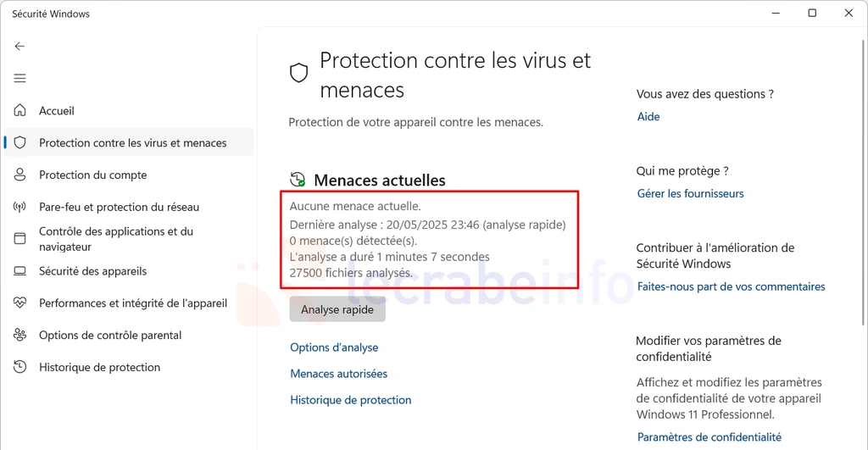Click the Sécurité des appareils laptop icon
This screenshot has height=450, width=868.
pos(20,271)
